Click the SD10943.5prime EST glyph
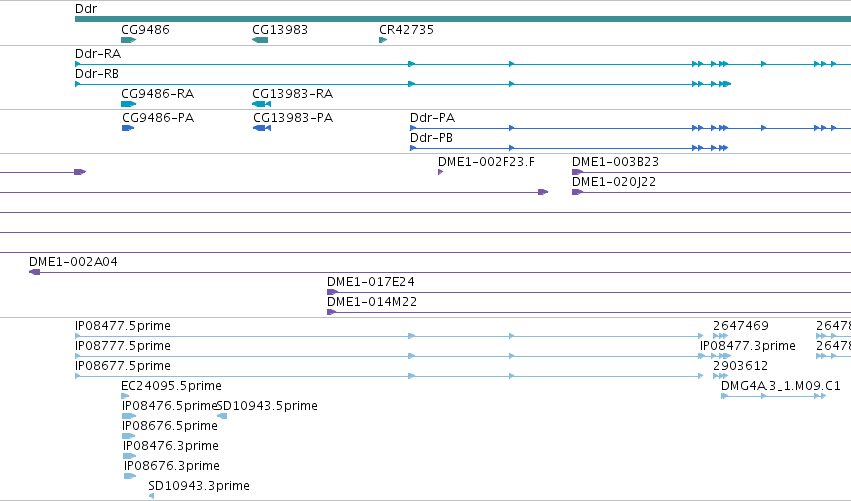The image size is (851, 501). (x=222, y=416)
